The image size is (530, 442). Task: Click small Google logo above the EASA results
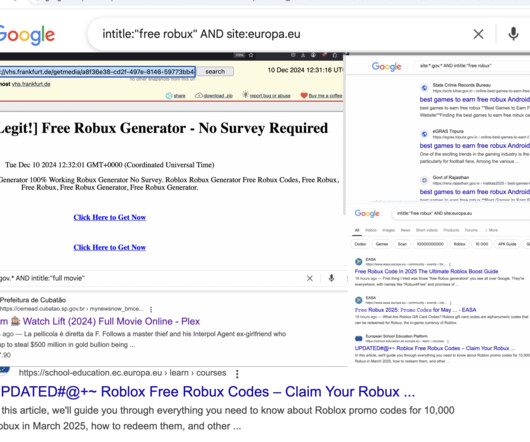[367, 214]
